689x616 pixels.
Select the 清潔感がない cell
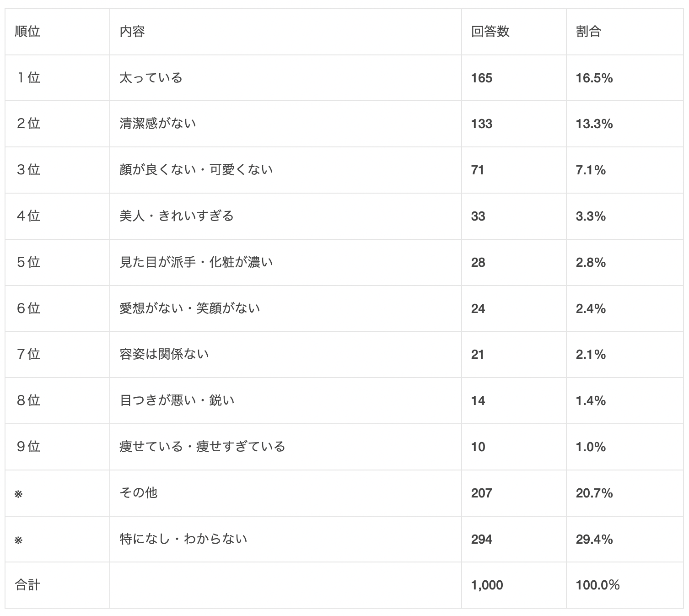coord(158,124)
